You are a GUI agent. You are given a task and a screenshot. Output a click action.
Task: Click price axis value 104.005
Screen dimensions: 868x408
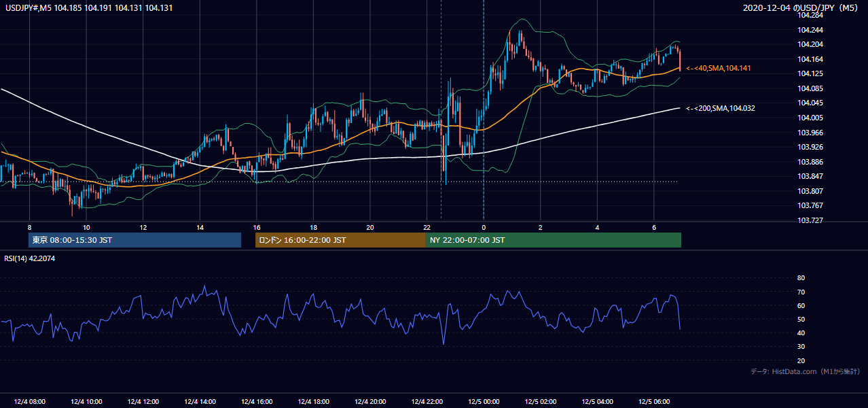point(810,118)
